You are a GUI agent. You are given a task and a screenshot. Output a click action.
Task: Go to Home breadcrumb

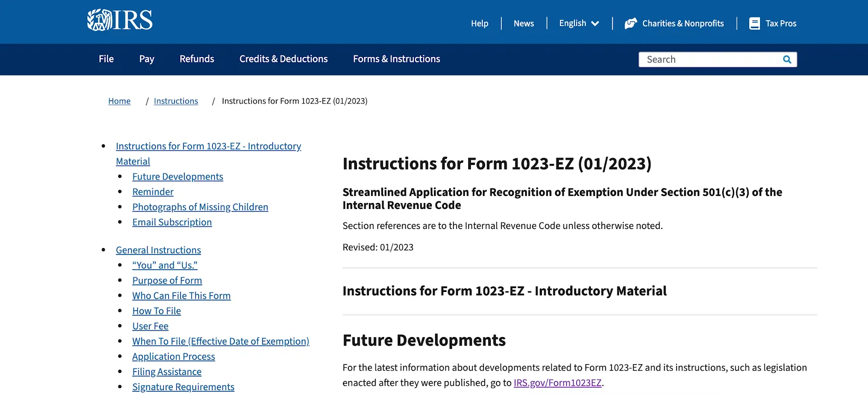tap(119, 101)
